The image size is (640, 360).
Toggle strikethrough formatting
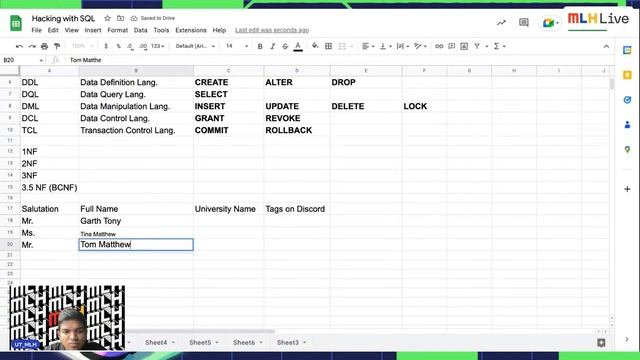[x=285, y=47]
